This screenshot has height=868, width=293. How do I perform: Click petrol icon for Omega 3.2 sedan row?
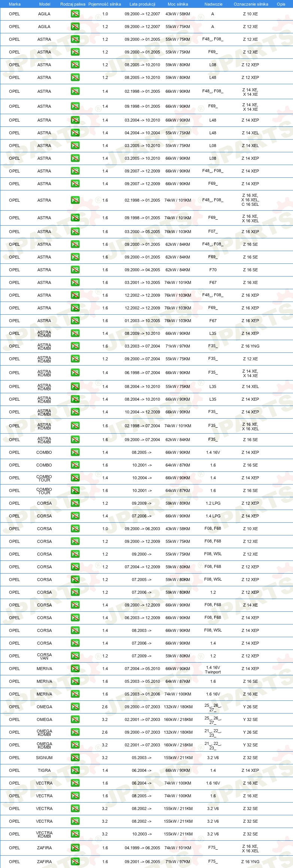[x=75, y=719]
